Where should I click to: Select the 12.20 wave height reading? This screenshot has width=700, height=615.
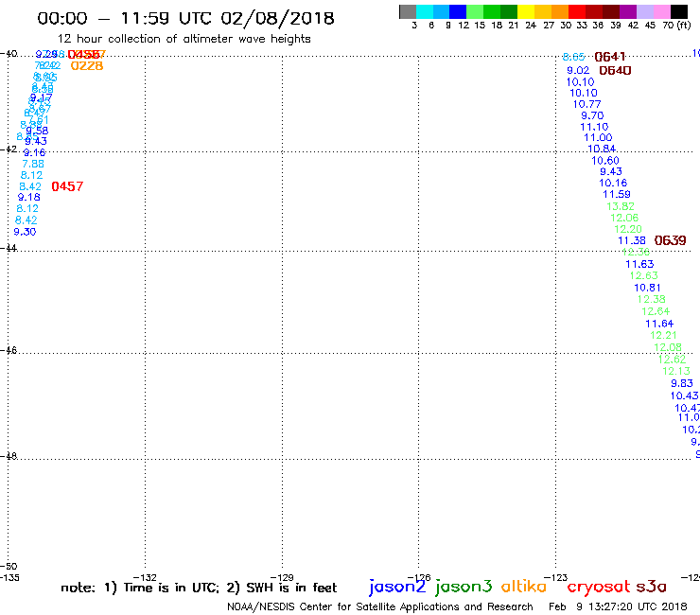[x=628, y=229]
